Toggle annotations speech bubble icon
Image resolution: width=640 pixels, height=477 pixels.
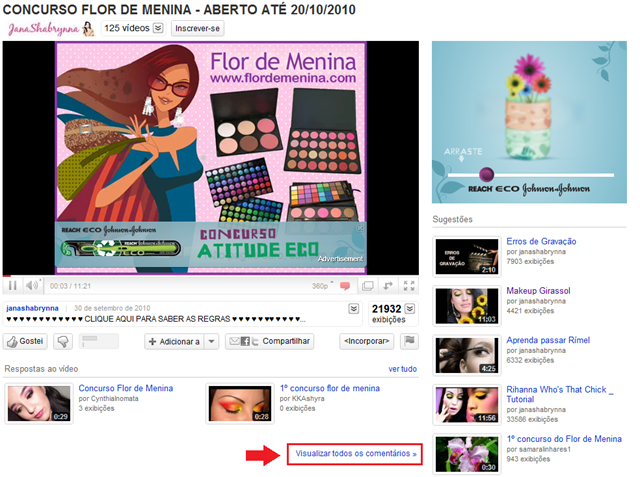[x=345, y=286]
